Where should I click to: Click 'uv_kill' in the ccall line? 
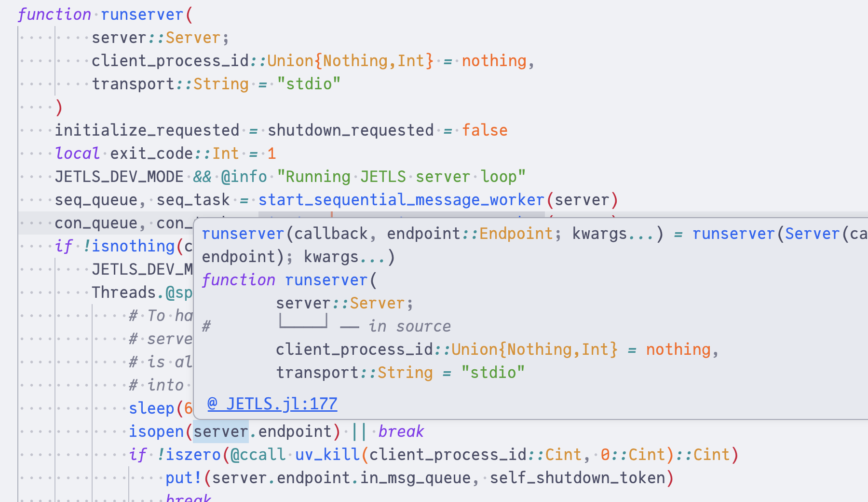[x=327, y=455]
